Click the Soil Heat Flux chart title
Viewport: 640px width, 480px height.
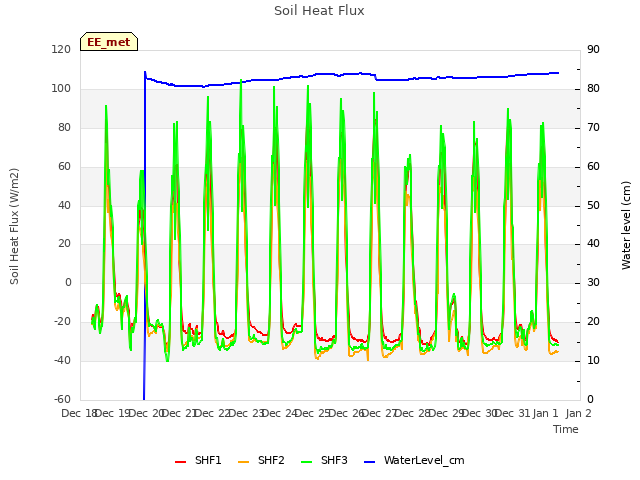coord(319,11)
